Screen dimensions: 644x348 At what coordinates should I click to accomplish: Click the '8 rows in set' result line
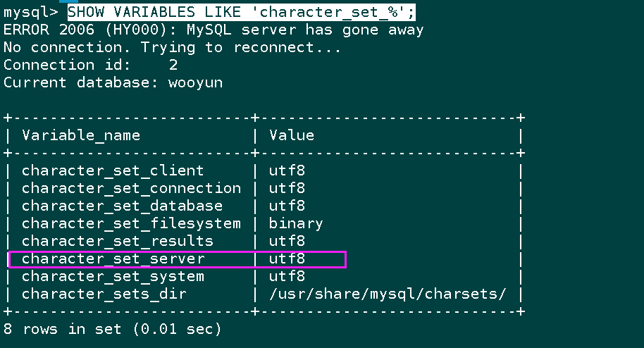click(x=113, y=330)
